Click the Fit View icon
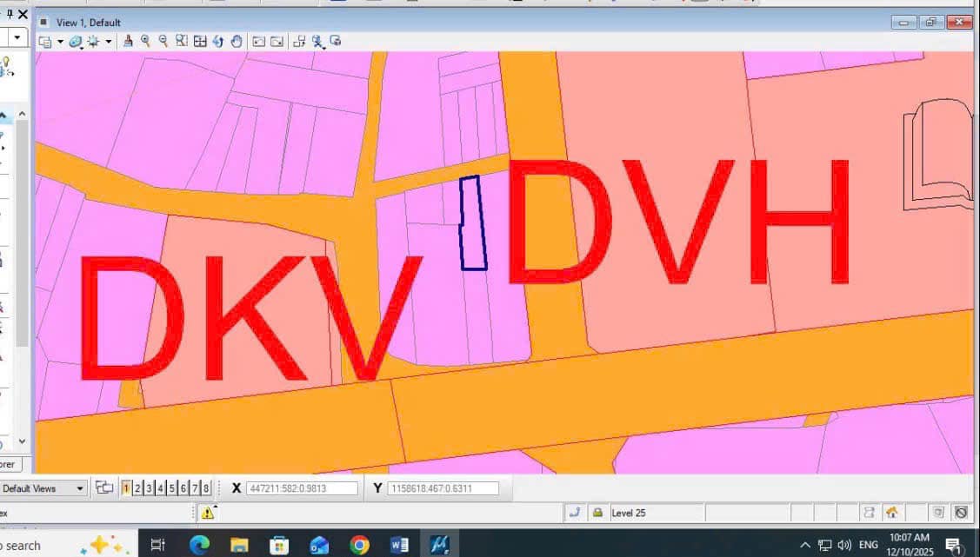Viewport: 980px width, 557px height. 200,41
